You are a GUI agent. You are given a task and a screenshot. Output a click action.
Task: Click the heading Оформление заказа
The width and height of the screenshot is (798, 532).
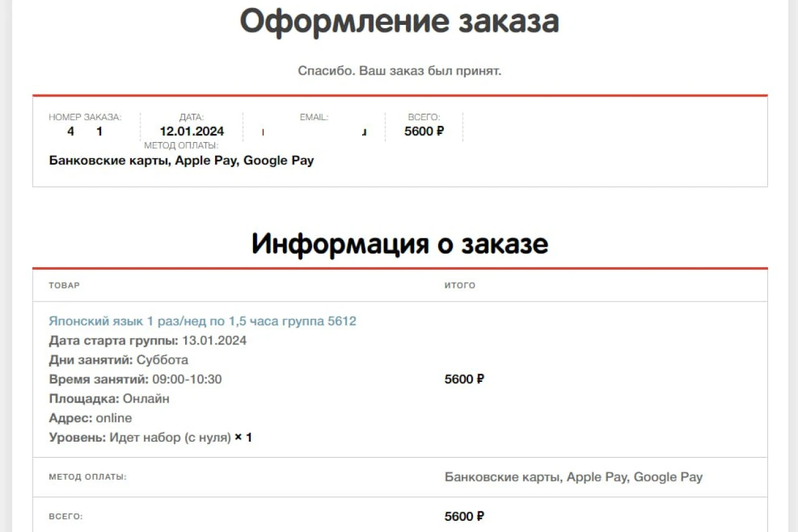400,21
